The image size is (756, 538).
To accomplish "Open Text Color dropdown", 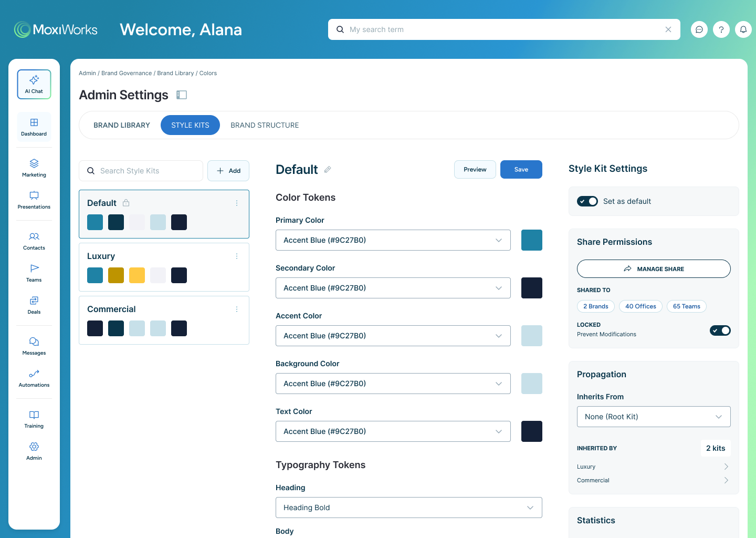I will [393, 431].
